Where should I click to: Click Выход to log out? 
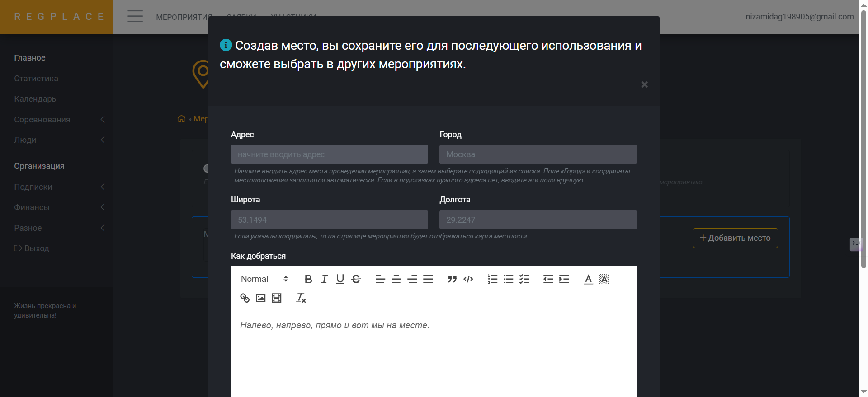(x=32, y=248)
